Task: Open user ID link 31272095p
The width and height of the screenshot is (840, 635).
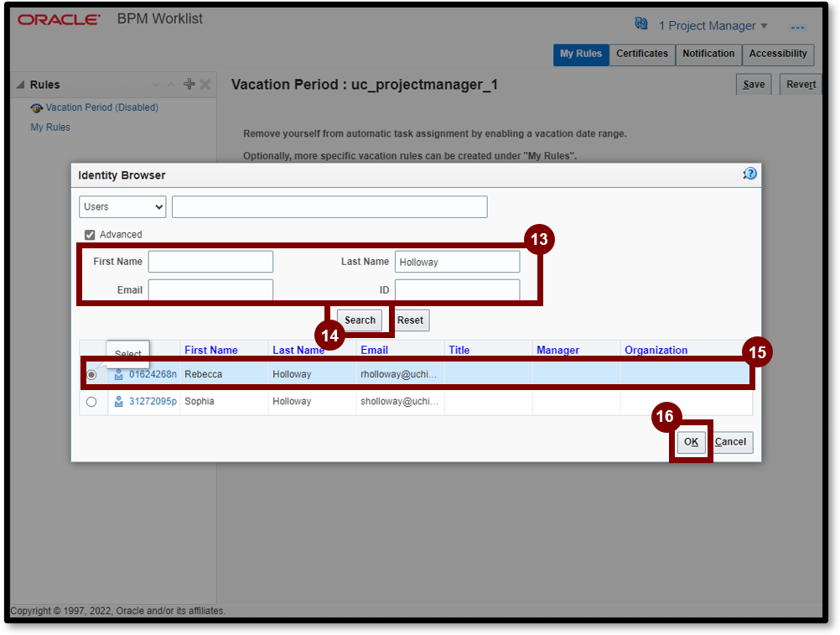Action: (x=153, y=401)
